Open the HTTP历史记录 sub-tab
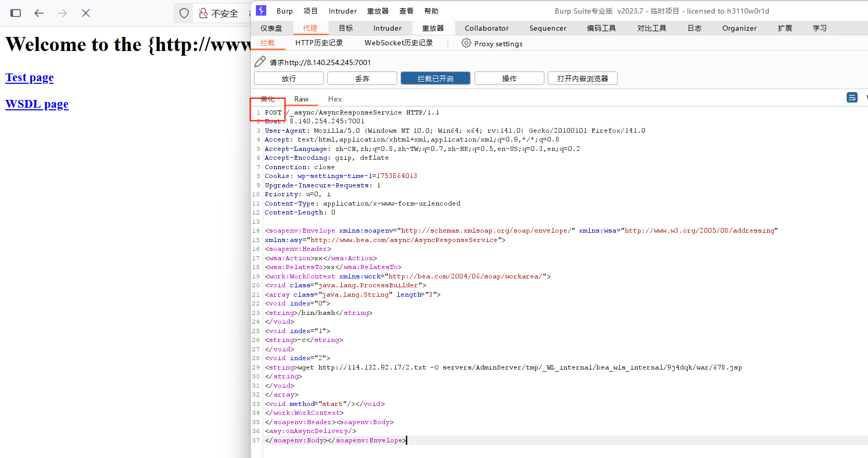This screenshot has height=458, width=868. tap(319, 43)
